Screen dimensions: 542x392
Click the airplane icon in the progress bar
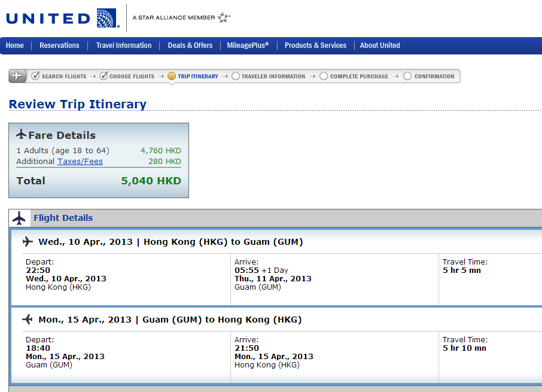click(x=17, y=76)
